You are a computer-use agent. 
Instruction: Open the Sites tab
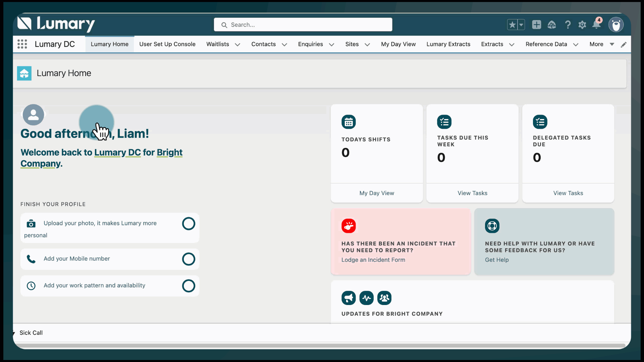[352, 44]
